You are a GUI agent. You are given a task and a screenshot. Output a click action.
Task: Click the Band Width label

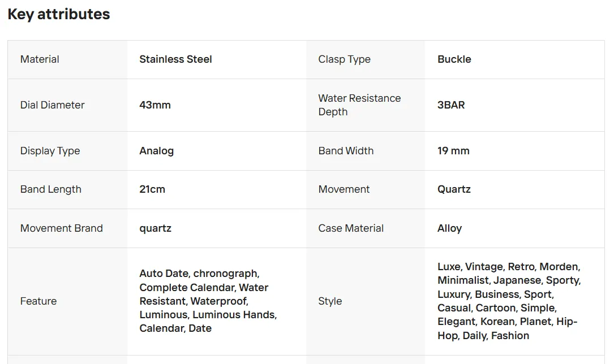pyautogui.click(x=346, y=151)
